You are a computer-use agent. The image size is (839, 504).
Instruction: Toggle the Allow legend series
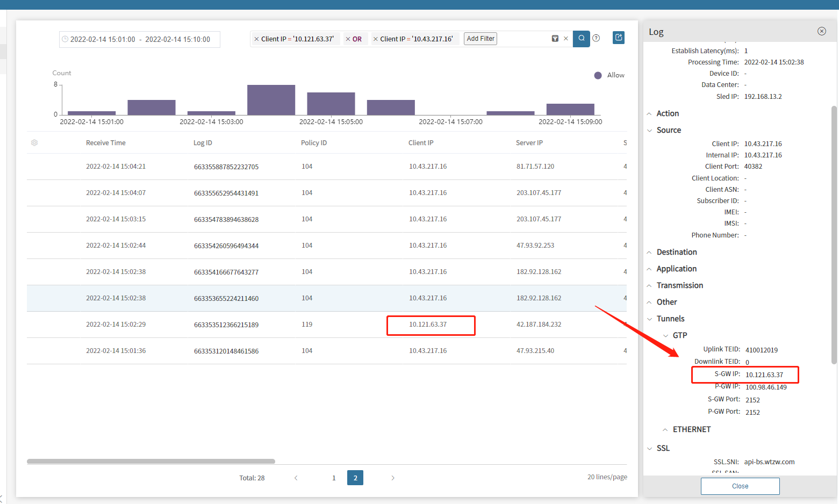(x=609, y=75)
